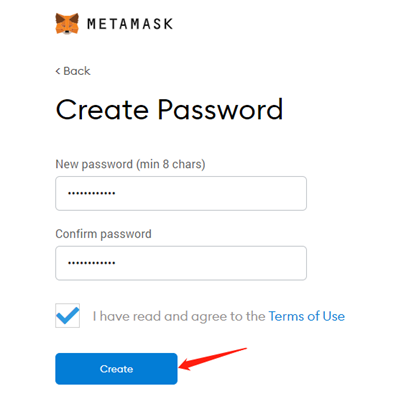
Task: Click the MetaMask fox logo
Action: 67,24
